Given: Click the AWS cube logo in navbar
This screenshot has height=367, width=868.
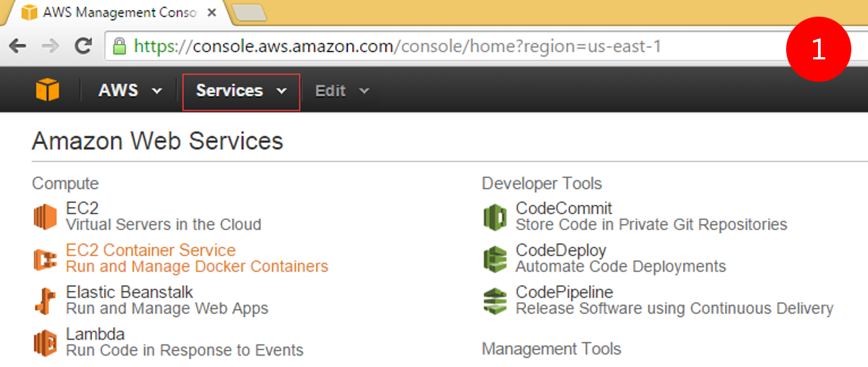Looking at the screenshot, I should pyautogui.click(x=48, y=90).
